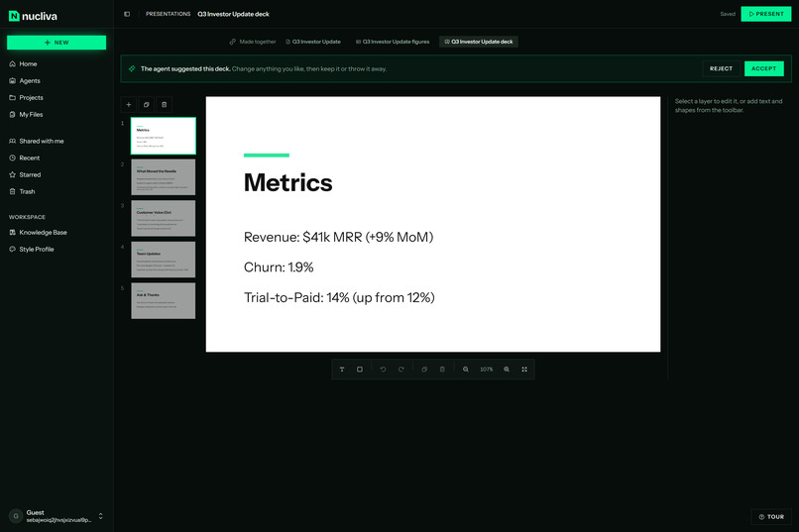Open Style Profile
The height and width of the screenshot is (532, 799).
pos(57,250)
